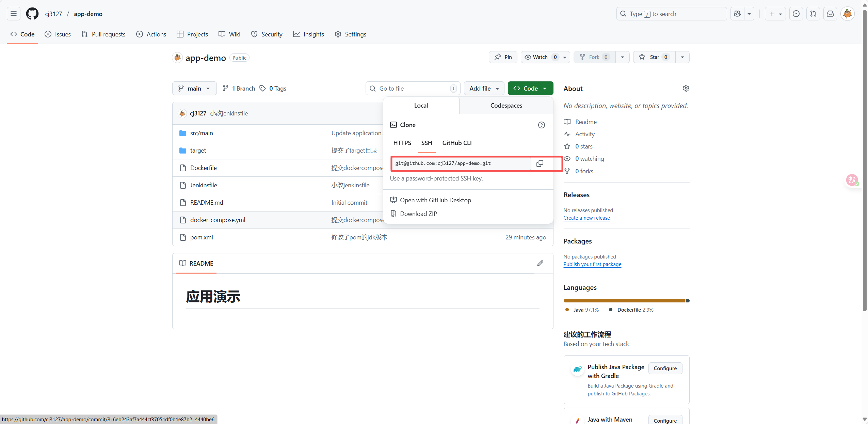This screenshot has height=424, width=868.
Task: Switch to the Actions tab
Action: point(151,34)
